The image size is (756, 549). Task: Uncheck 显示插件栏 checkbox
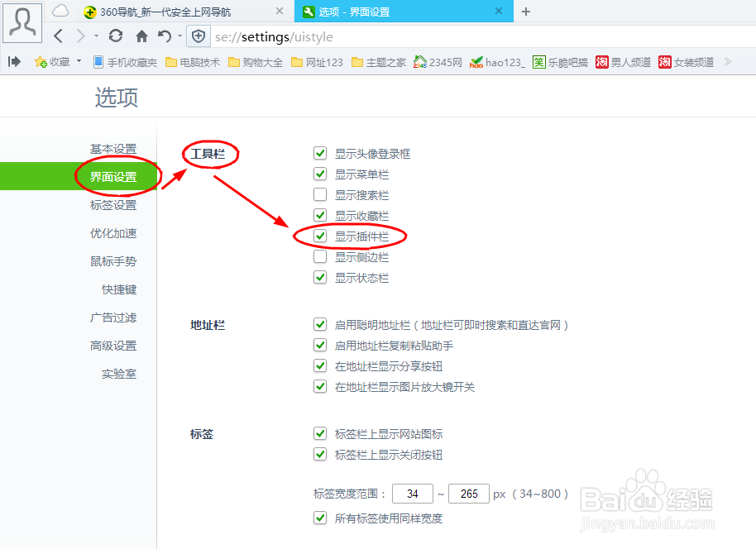(x=320, y=236)
